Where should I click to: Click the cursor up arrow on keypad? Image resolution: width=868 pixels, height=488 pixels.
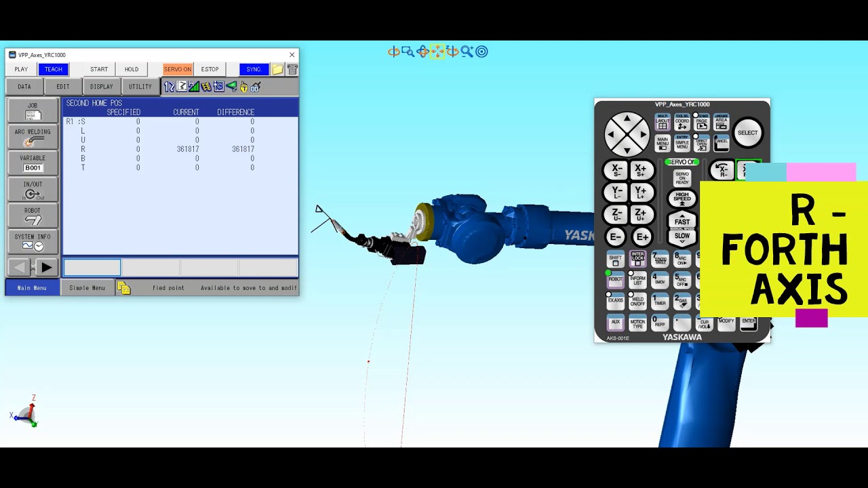627,119
